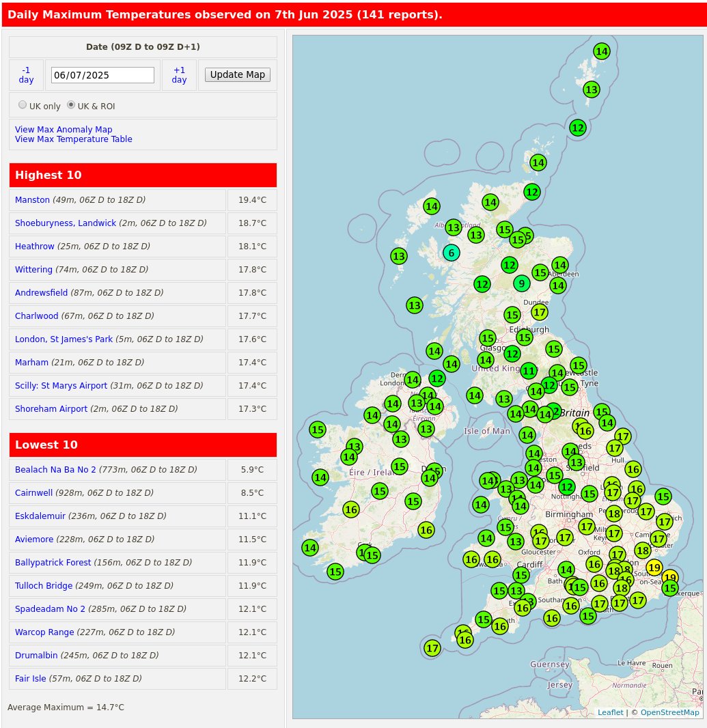
Task: Click the Manston station link
Action: (31, 200)
